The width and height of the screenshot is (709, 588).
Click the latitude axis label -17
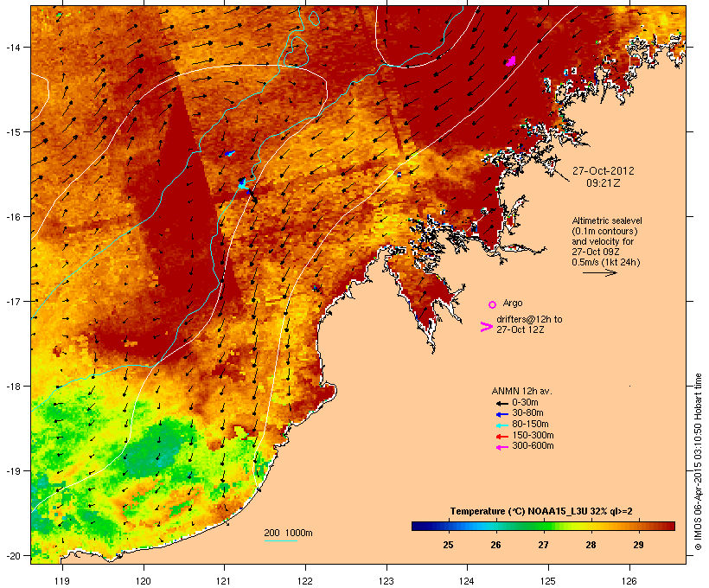12,301
